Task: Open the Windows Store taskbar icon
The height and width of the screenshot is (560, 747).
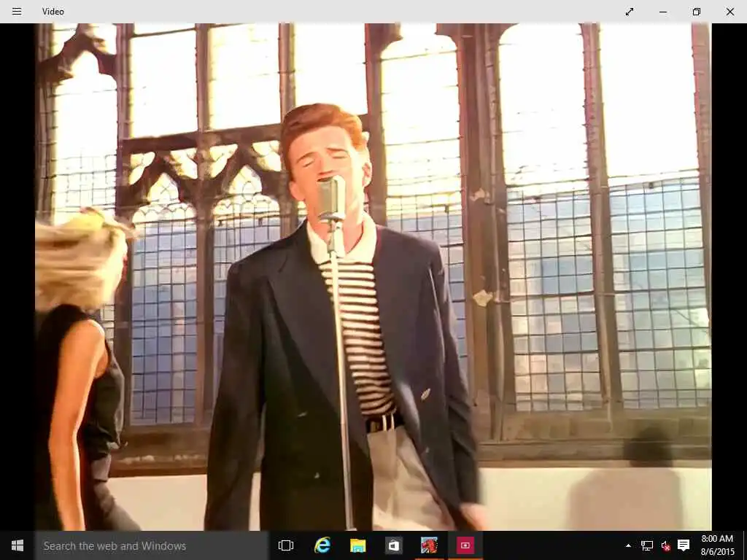Action: pos(393,545)
